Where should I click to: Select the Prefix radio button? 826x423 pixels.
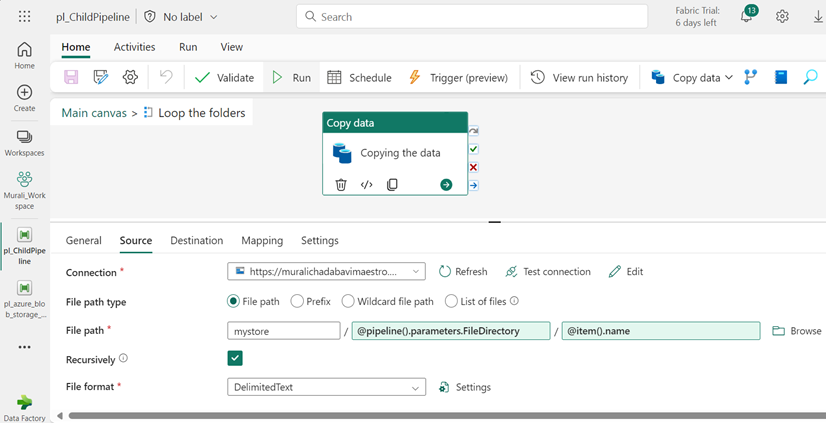coord(297,301)
